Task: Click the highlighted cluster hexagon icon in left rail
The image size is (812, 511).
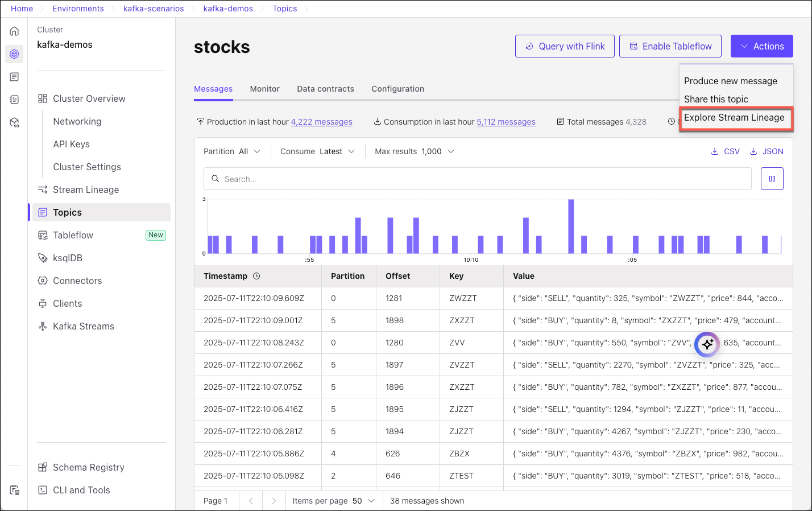Action: pyautogui.click(x=14, y=53)
